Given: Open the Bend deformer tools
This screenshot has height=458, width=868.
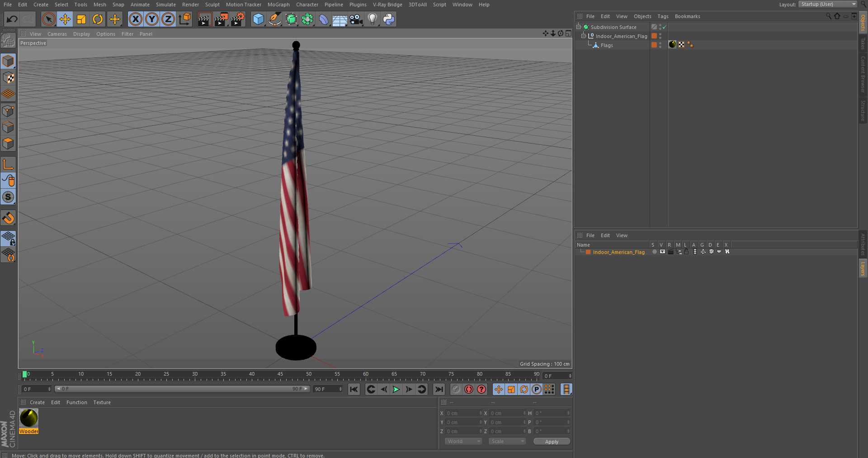Looking at the screenshot, I should [324, 19].
